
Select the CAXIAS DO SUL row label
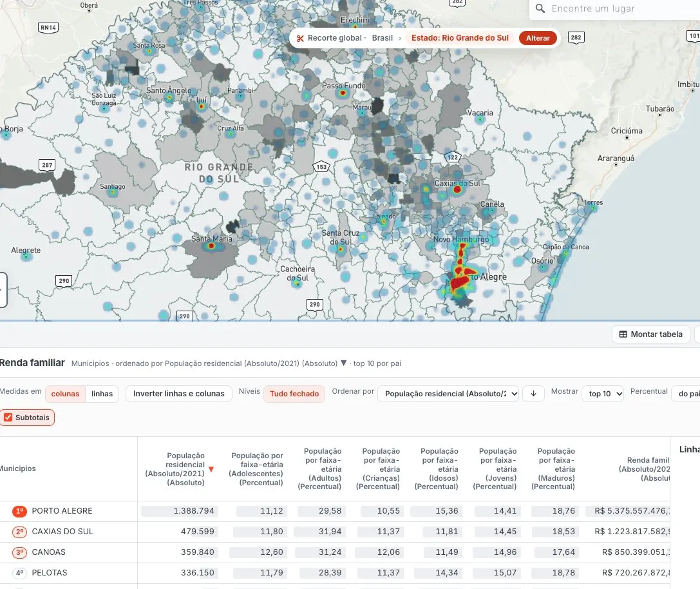62,532
